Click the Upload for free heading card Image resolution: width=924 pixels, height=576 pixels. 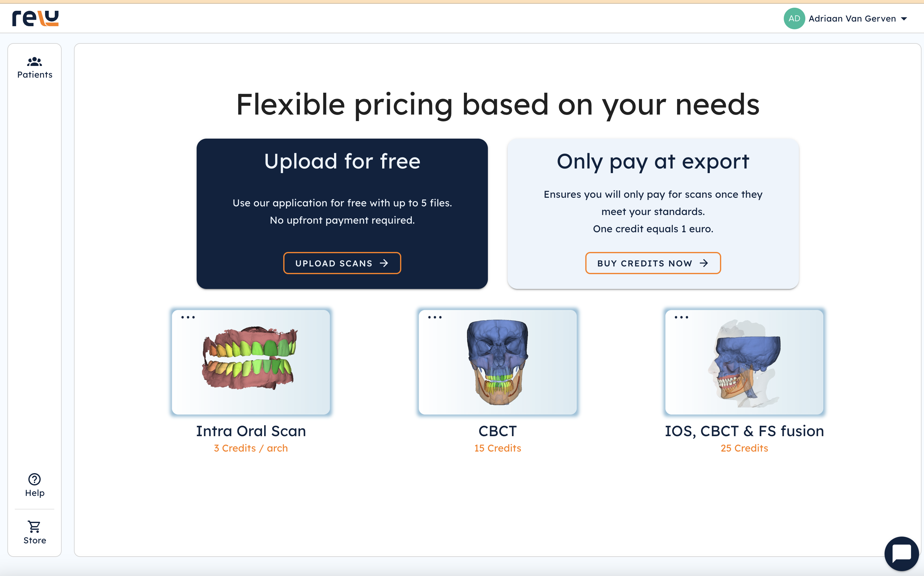(x=342, y=161)
